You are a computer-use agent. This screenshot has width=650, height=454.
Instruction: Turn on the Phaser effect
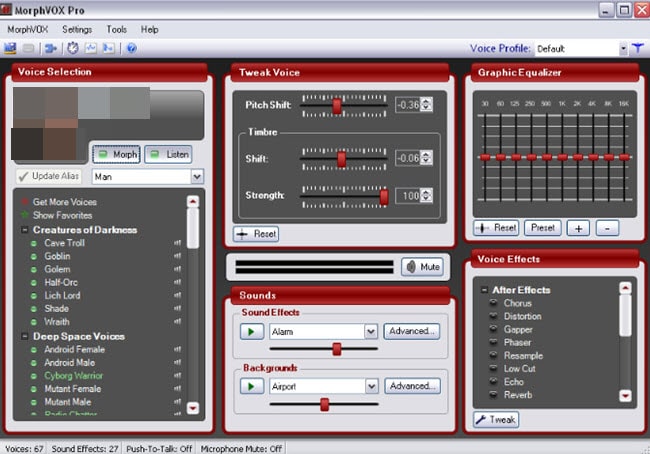[x=493, y=342]
